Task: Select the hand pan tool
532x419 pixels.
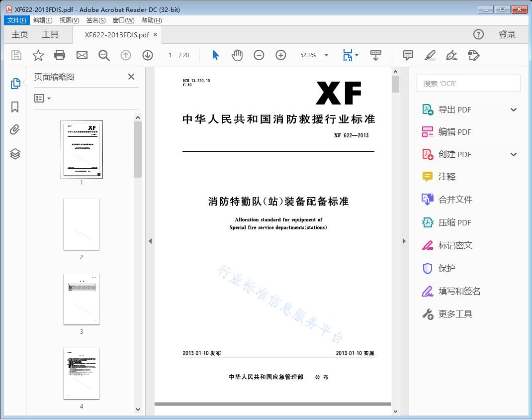Action: [x=237, y=55]
